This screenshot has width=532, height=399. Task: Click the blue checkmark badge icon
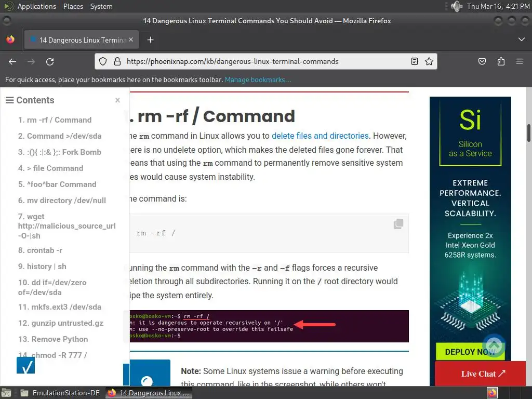(26, 365)
